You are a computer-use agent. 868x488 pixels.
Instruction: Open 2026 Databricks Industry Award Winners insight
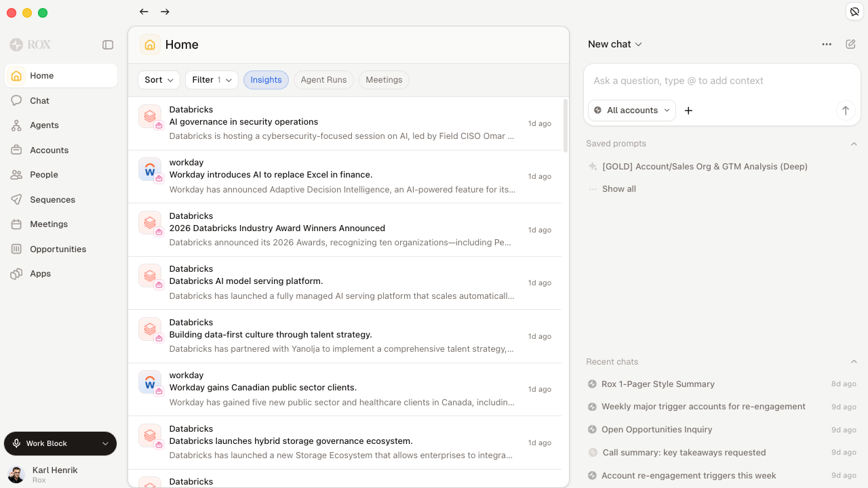(x=344, y=230)
